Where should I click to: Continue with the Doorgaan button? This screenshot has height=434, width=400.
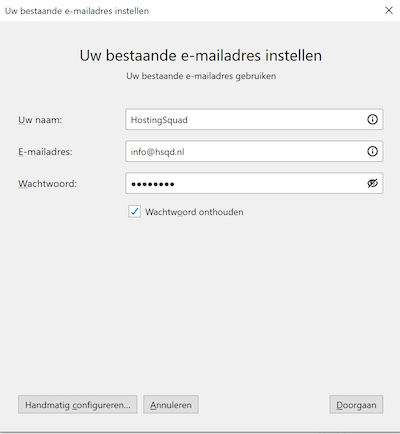coord(356,405)
